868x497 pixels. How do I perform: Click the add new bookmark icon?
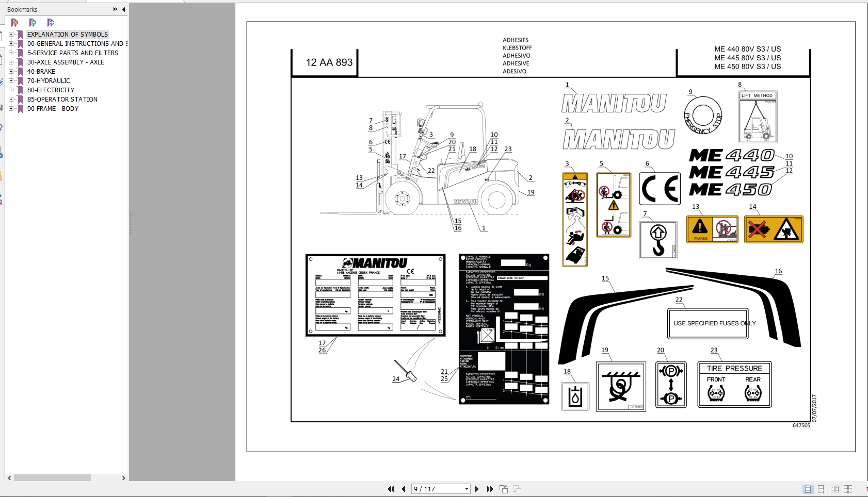pyautogui.click(x=33, y=23)
